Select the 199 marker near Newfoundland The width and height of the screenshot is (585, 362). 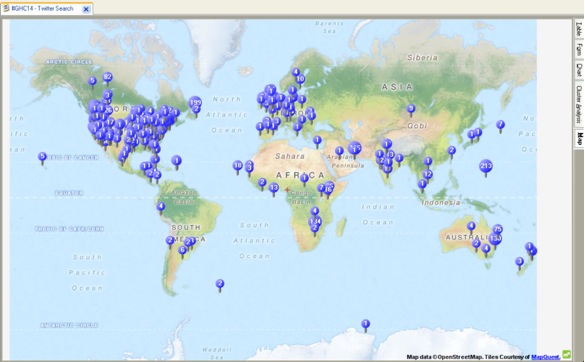(x=195, y=102)
